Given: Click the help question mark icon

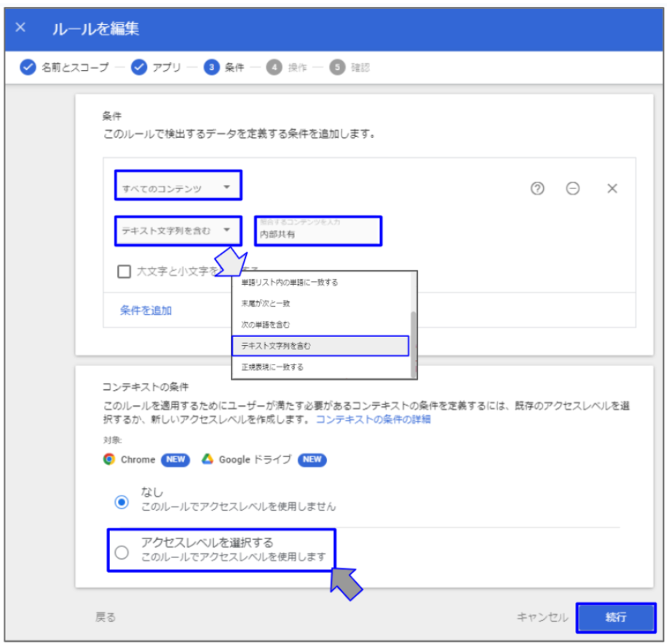Looking at the screenshot, I should click(537, 188).
